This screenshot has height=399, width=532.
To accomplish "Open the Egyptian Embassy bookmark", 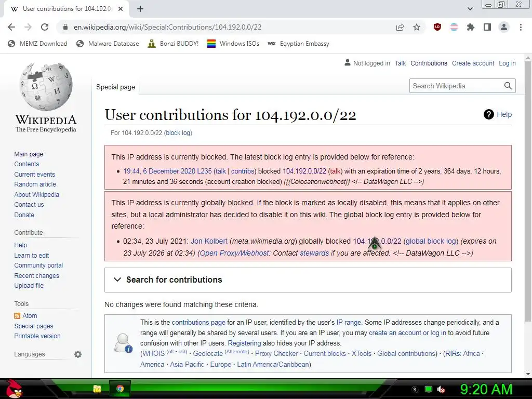I will click(298, 44).
